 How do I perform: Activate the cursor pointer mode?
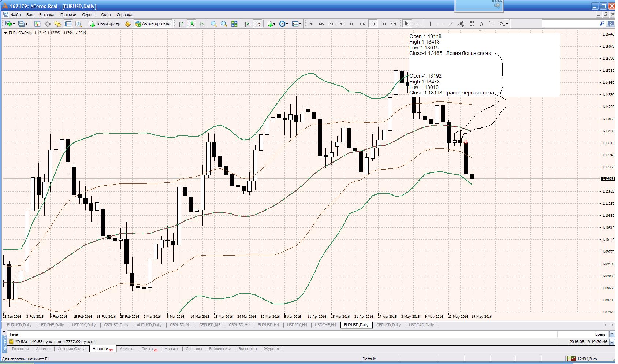406,24
